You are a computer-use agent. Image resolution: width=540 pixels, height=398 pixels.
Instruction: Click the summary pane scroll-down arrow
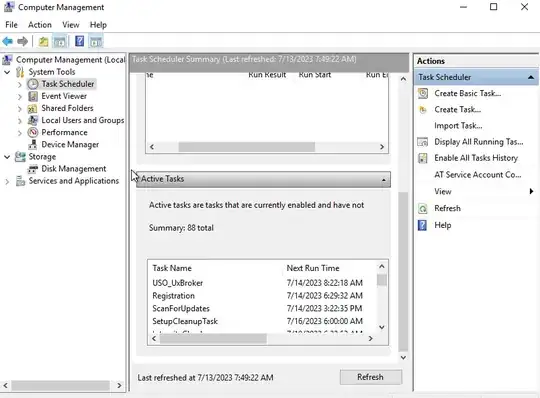(x=403, y=358)
